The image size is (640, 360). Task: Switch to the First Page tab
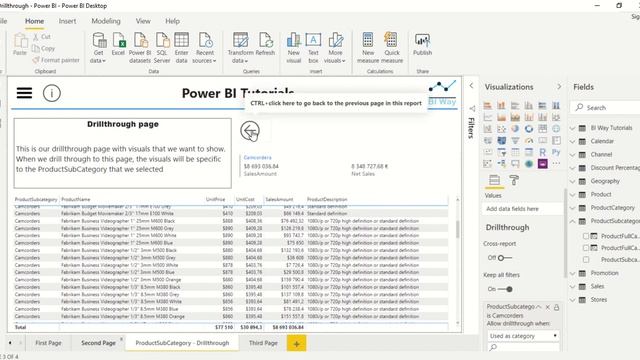[x=48, y=343]
